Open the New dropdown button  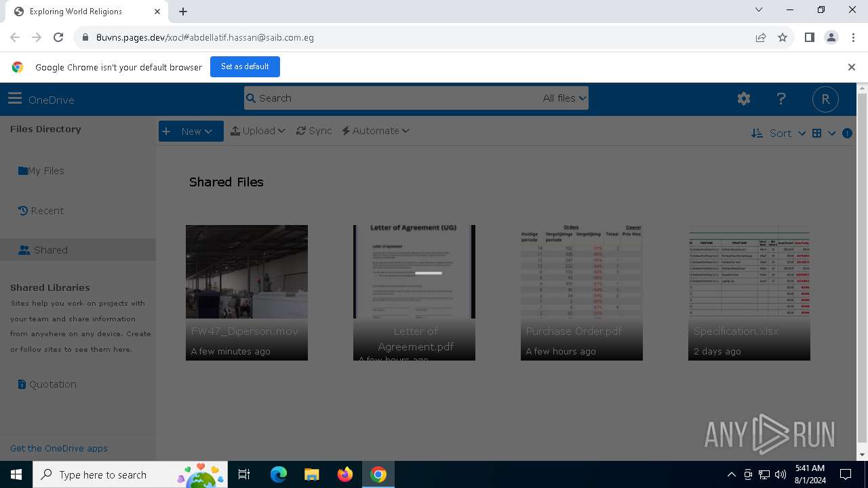tap(191, 131)
